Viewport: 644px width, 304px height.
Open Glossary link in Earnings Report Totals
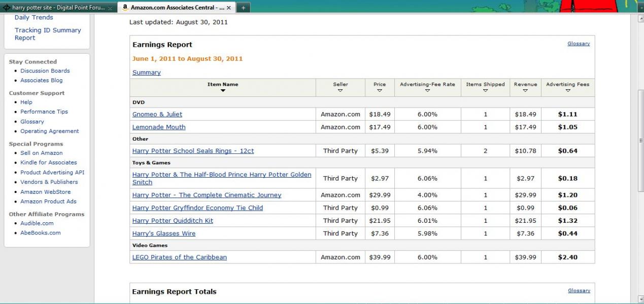579,290
